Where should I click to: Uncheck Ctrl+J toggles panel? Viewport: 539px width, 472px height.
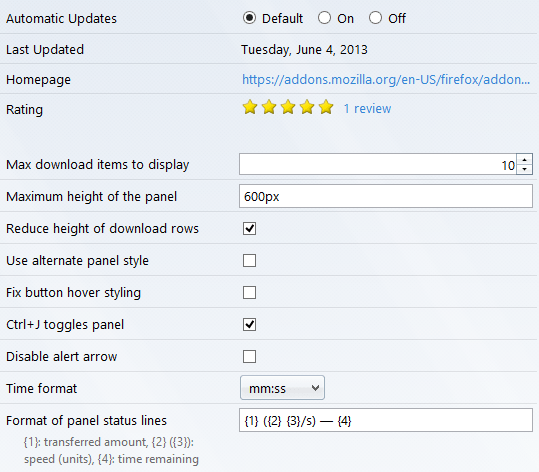click(x=249, y=325)
